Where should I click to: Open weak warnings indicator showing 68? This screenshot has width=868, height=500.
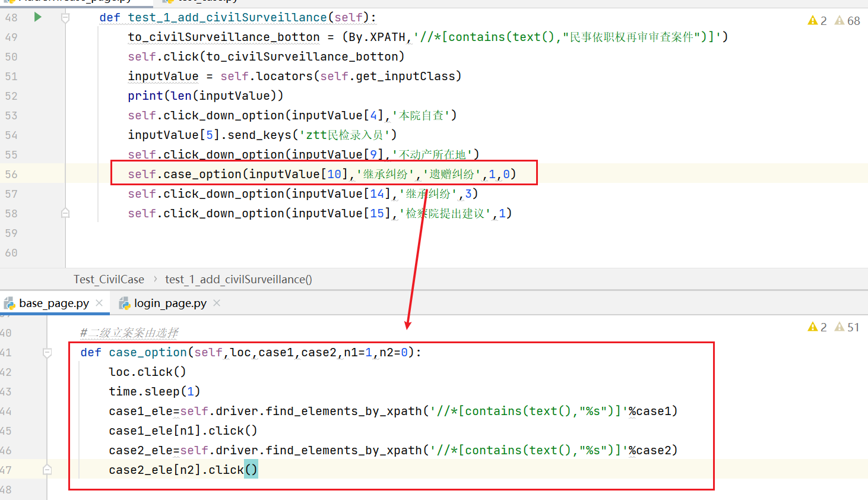pos(847,21)
